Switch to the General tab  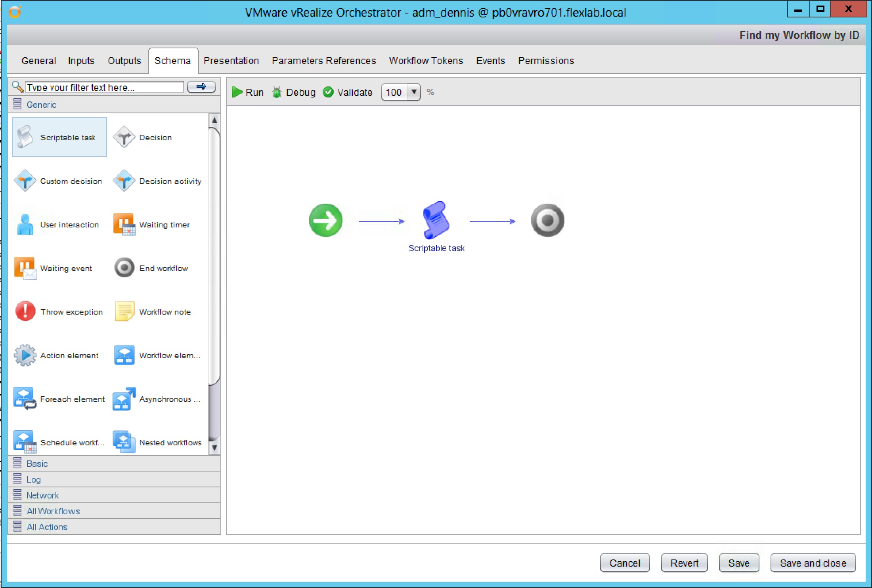39,61
